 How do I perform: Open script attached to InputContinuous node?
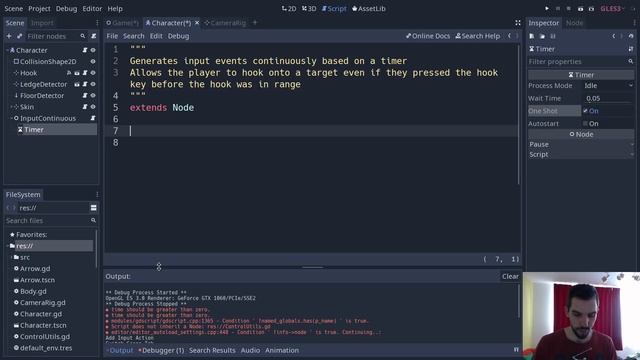pyautogui.click(x=93, y=118)
